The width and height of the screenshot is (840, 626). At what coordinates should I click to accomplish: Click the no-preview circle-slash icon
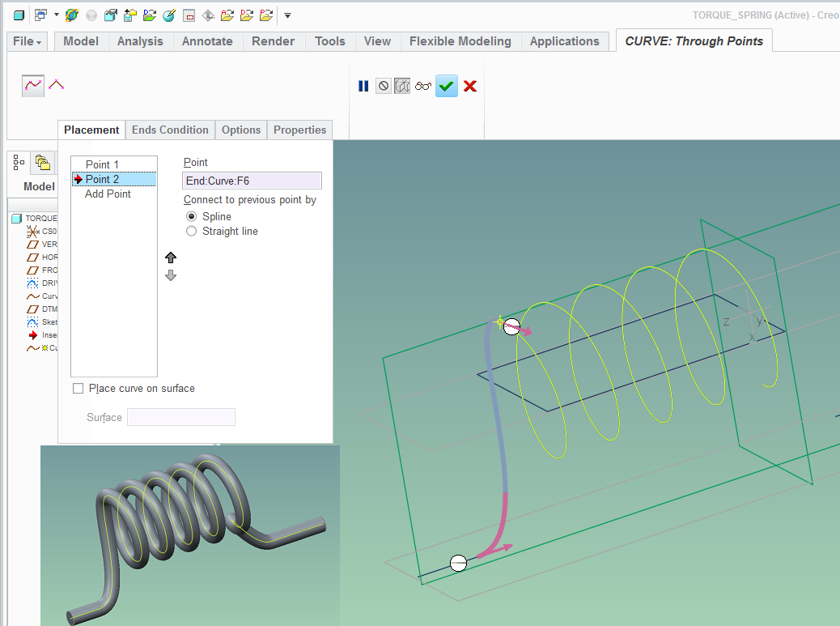coord(384,86)
